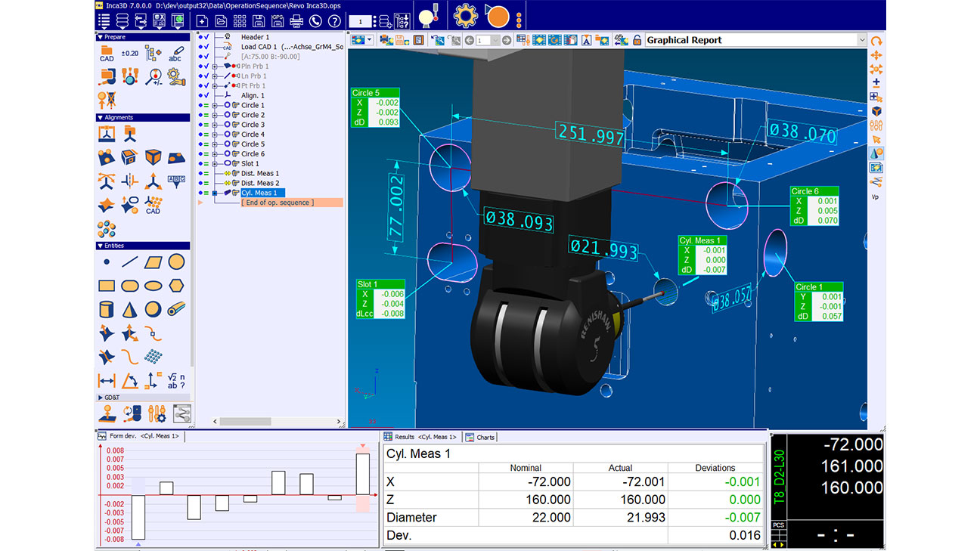The width and height of the screenshot is (980, 551).
Task: Expand the Circle 1 tree node
Action: tap(215, 105)
